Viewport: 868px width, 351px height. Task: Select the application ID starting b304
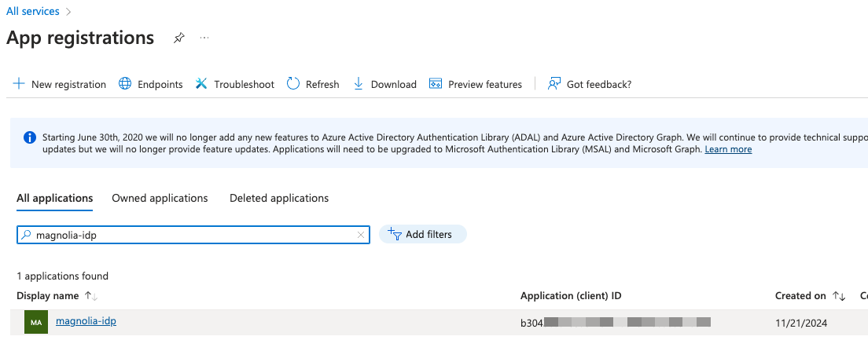click(x=615, y=322)
